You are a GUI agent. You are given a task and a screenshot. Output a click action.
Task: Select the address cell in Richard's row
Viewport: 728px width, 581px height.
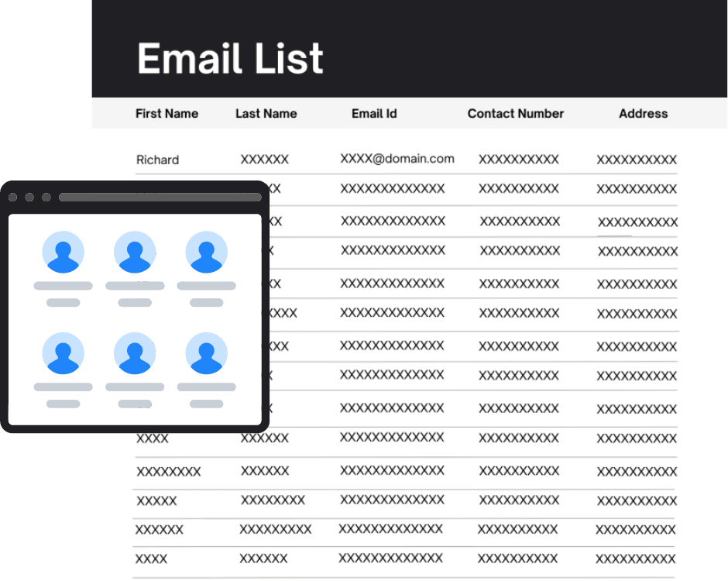[x=636, y=160]
